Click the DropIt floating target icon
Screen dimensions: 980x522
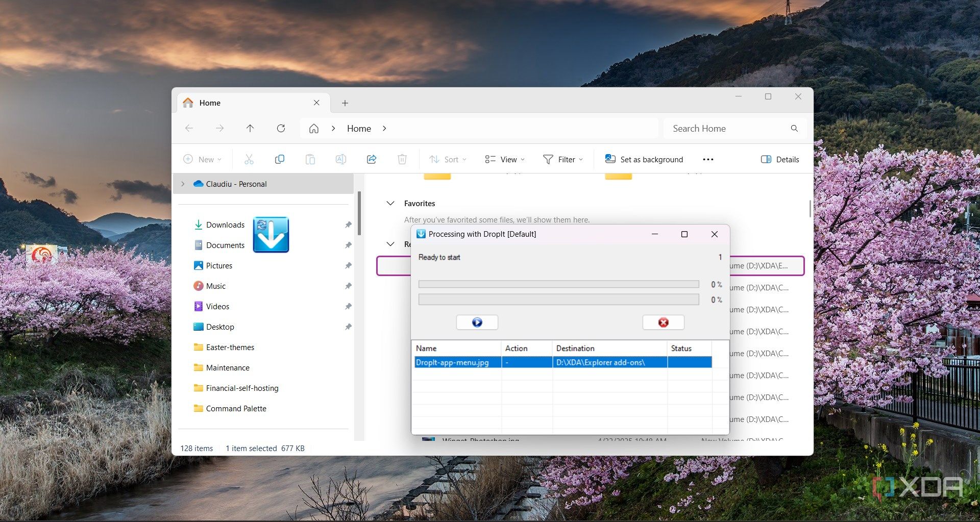point(271,234)
